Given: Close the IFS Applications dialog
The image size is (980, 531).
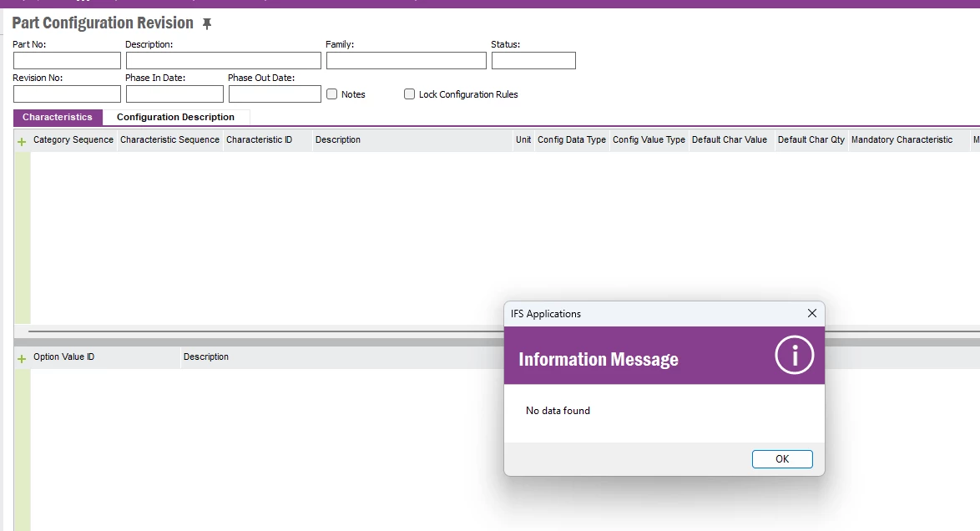Looking at the screenshot, I should 812,313.
